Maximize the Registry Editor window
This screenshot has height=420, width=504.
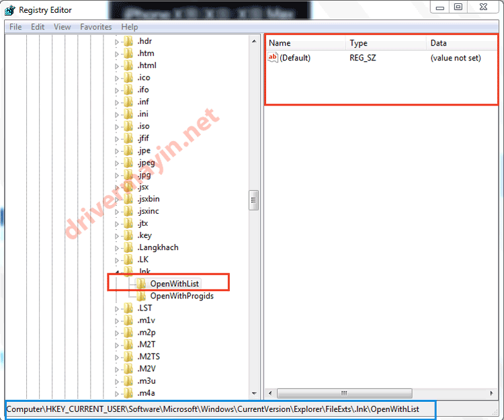click(x=458, y=7)
